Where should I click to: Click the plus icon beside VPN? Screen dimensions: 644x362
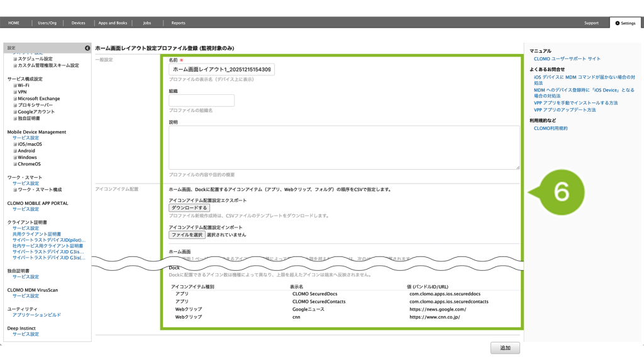[15, 92]
